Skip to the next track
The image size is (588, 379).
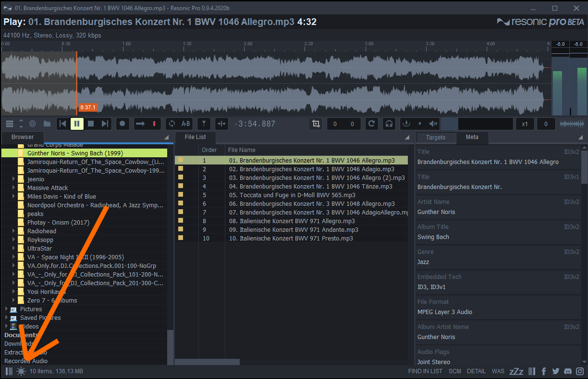point(105,124)
